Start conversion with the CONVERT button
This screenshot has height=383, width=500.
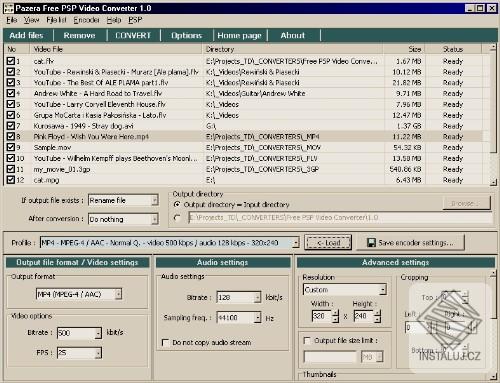[x=133, y=35]
